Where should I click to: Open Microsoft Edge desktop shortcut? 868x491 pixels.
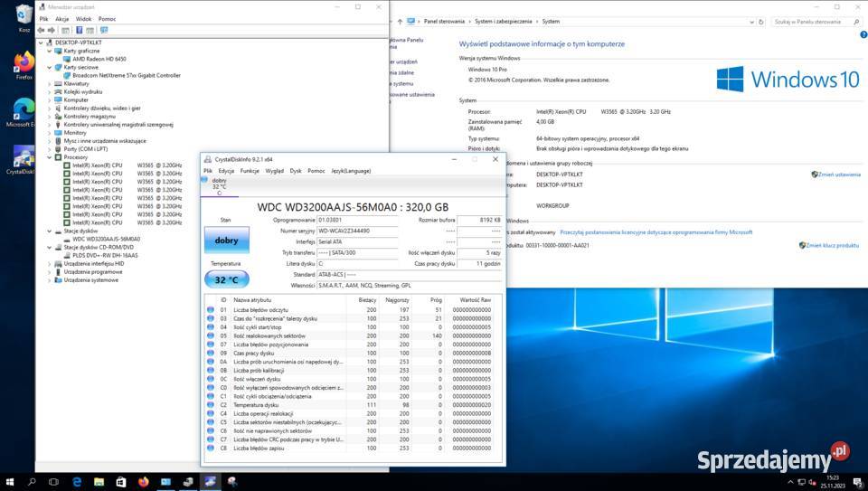(x=22, y=112)
